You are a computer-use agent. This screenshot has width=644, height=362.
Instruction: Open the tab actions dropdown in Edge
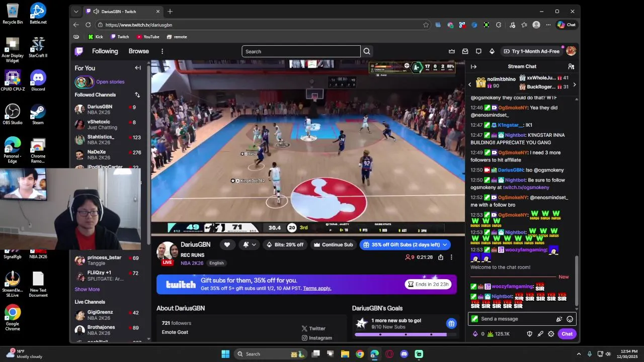pos(76,11)
